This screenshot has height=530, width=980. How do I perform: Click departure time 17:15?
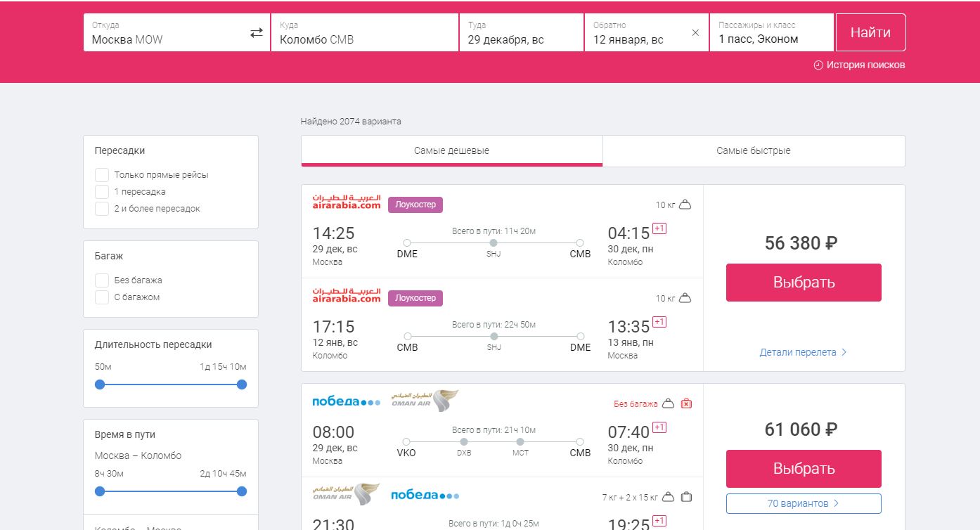[x=333, y=327]
